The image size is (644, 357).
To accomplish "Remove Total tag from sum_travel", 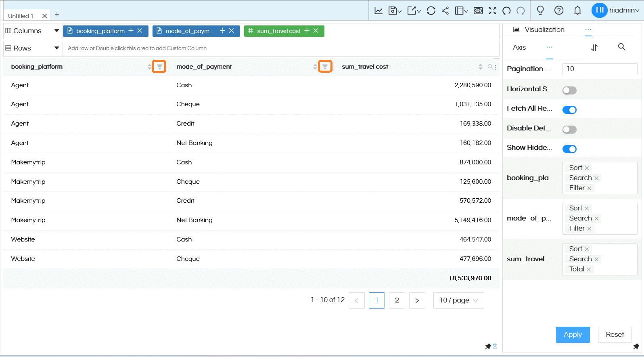I will point(589,269).
